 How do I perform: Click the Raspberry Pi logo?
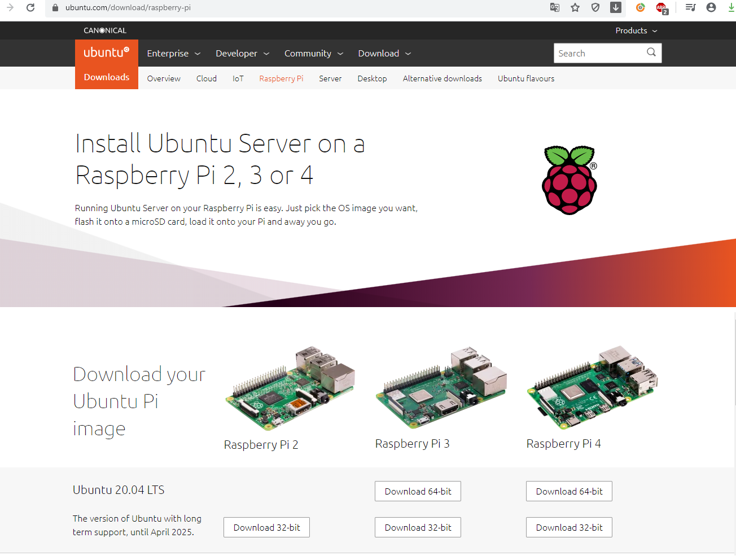[x=569, y=180]
